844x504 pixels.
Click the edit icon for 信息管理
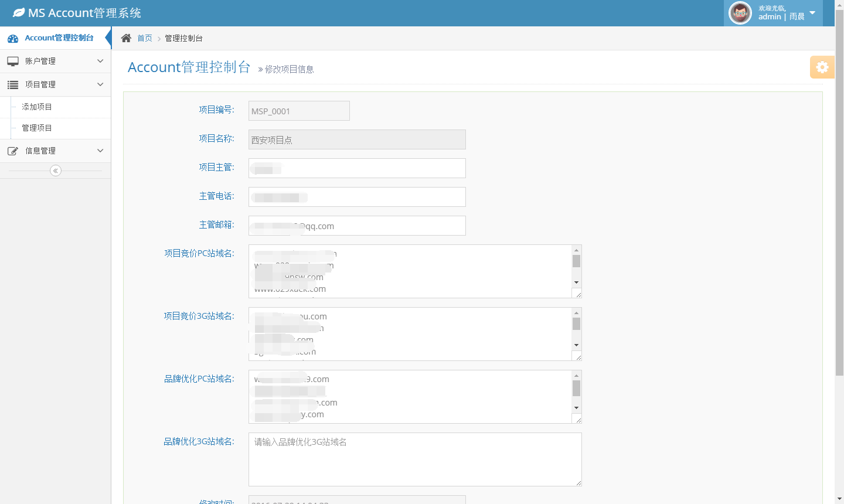click(13, 151)
